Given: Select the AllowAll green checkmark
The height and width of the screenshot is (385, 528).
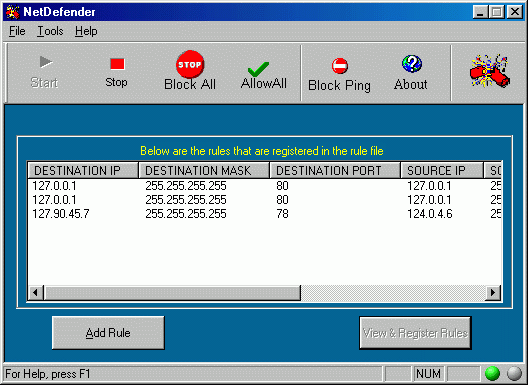Looking at the screenshot, I should [x=259, y=69].
